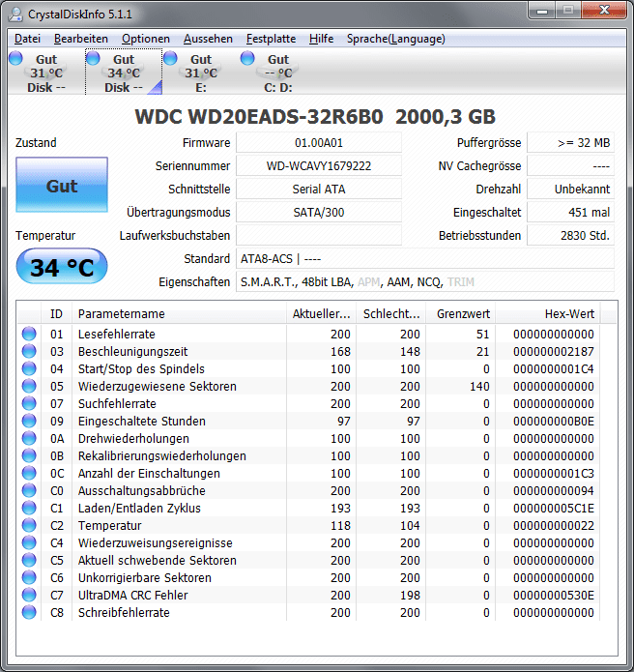Click status orb for Drehwiederholungen
Image resolution: width=634 pixels, height=672 pixels.
point(29,438)
